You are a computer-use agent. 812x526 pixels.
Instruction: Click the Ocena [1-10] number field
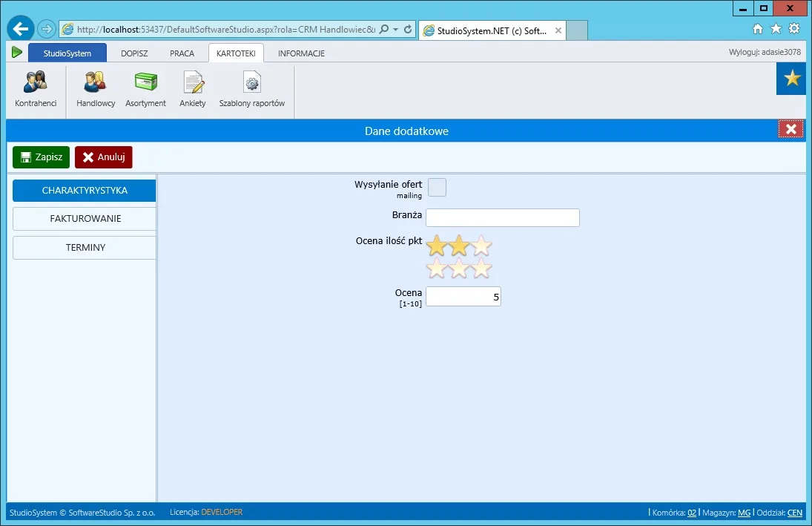(x=463, y=297)
